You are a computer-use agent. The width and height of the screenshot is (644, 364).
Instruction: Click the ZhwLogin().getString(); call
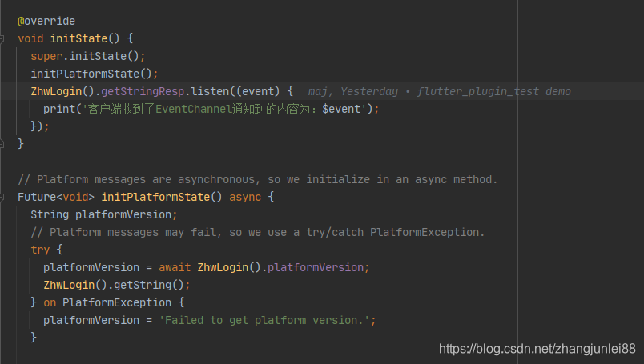117,286
